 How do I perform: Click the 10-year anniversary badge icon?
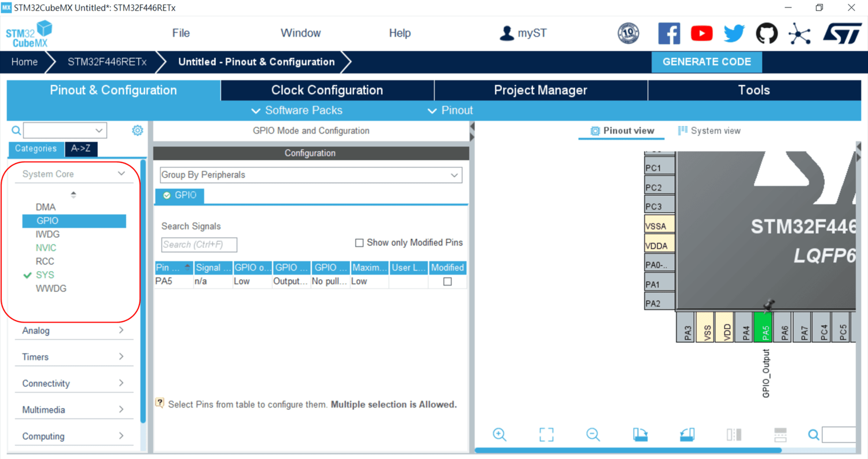click(x=628, y=34)
